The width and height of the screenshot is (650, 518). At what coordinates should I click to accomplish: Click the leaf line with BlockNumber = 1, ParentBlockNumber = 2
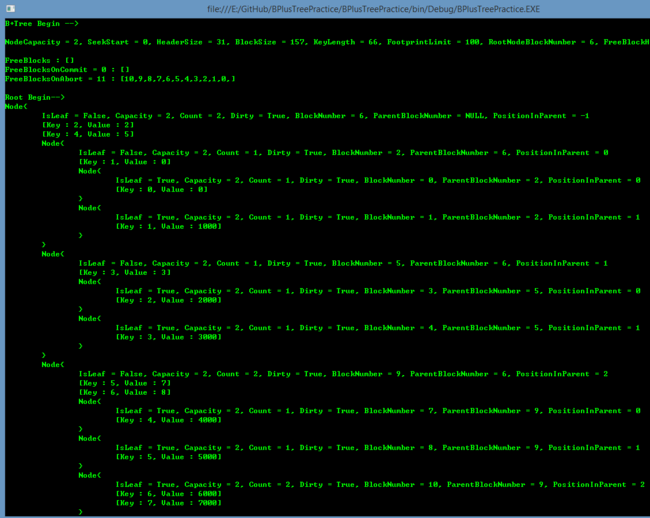pyautogui.click(x=378, y=217)
